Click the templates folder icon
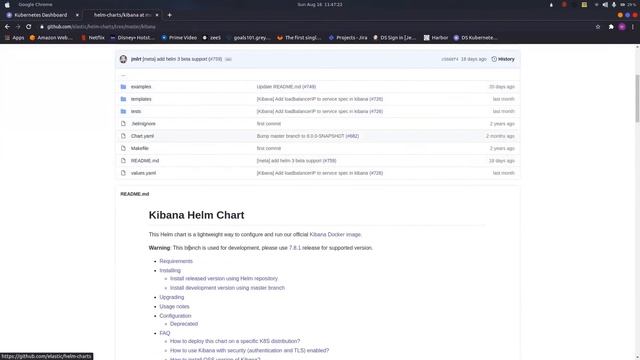This screenshot has width=640, height=360. (123, 99)
